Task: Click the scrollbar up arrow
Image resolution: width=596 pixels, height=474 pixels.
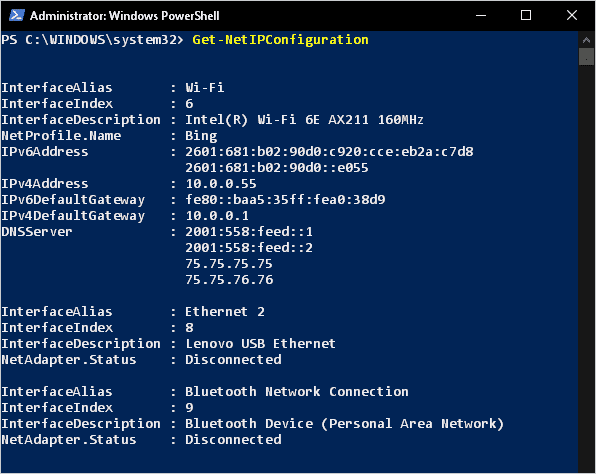Action: [586, 40]
